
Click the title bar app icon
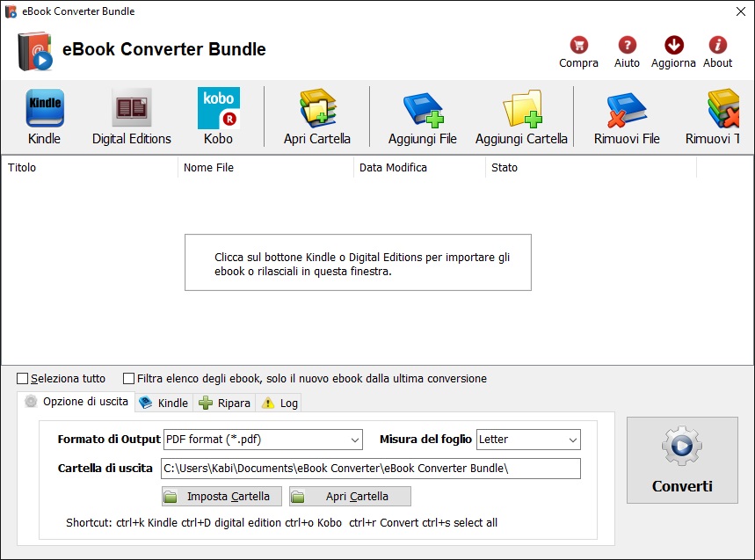coord(11,11)
